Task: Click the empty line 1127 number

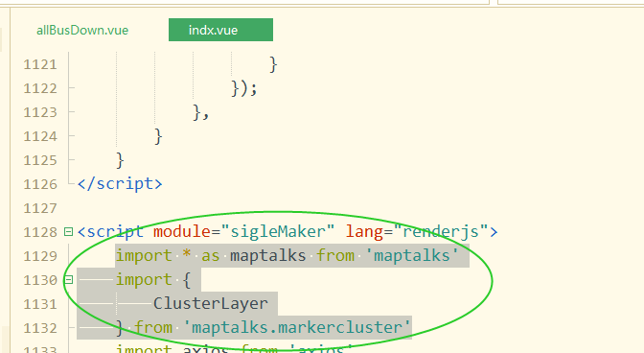Action: click(x=40, y=208)
